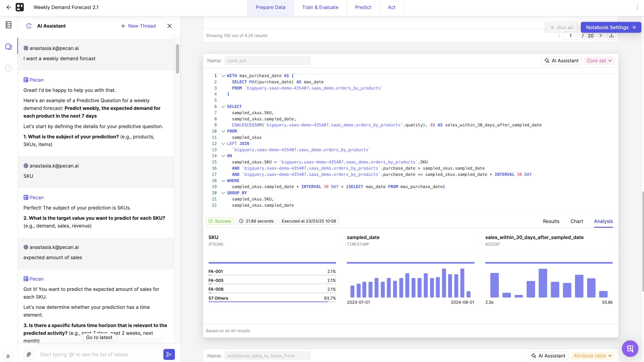Image resolution: width=644 pixels, height=362 pixels.
Task: Switch to the Chart tab
Action: 576,221
